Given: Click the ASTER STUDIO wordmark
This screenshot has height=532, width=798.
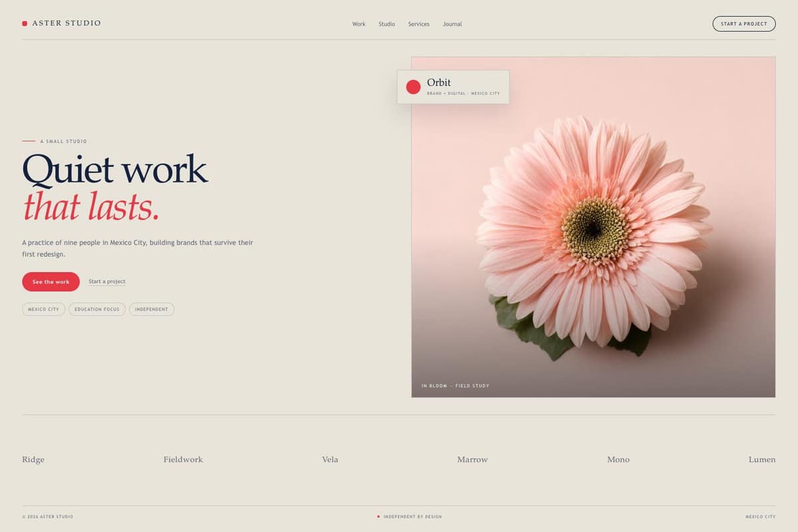Looking at the screenshot, I should tap(66, 23).
